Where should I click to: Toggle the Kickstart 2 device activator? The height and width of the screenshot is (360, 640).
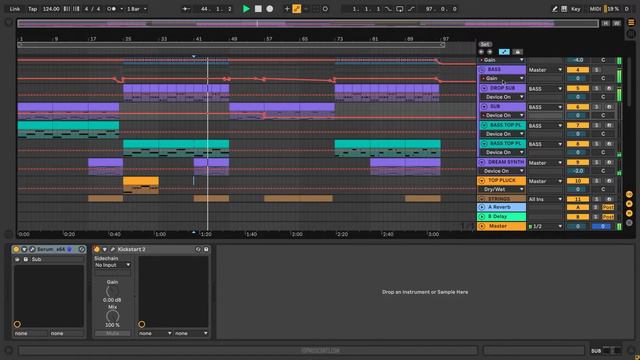point(97,249)
